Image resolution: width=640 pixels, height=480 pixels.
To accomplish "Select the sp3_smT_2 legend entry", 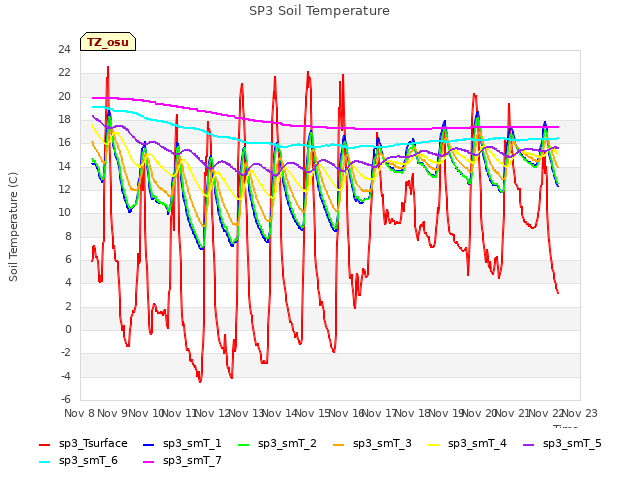I will coord(277,444).
